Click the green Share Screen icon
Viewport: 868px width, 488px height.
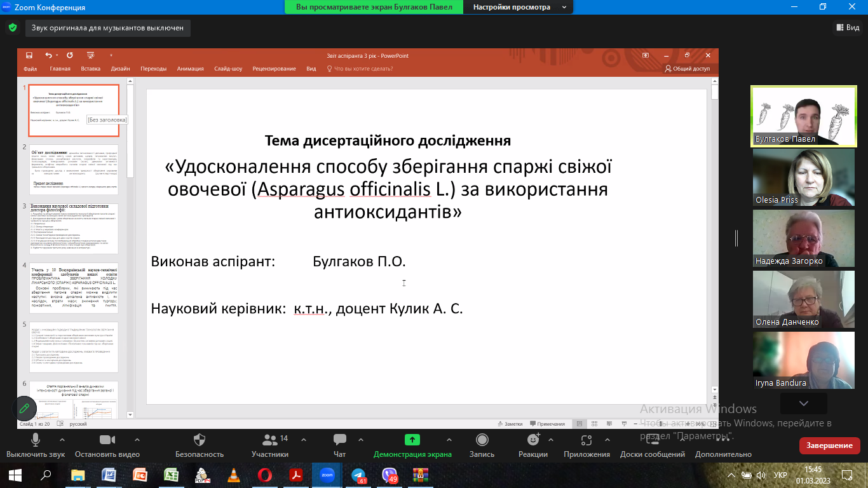coord(412,440)
